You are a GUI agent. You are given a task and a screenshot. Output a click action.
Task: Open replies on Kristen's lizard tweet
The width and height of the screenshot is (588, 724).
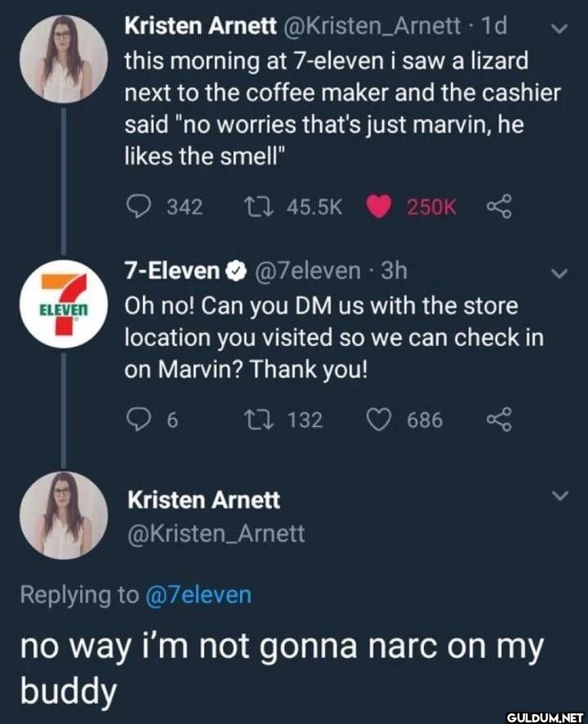tap(139, 207)
